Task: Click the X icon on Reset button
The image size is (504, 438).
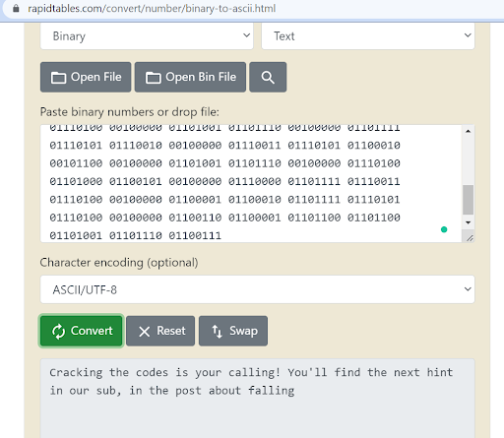Action: point(145,332)
